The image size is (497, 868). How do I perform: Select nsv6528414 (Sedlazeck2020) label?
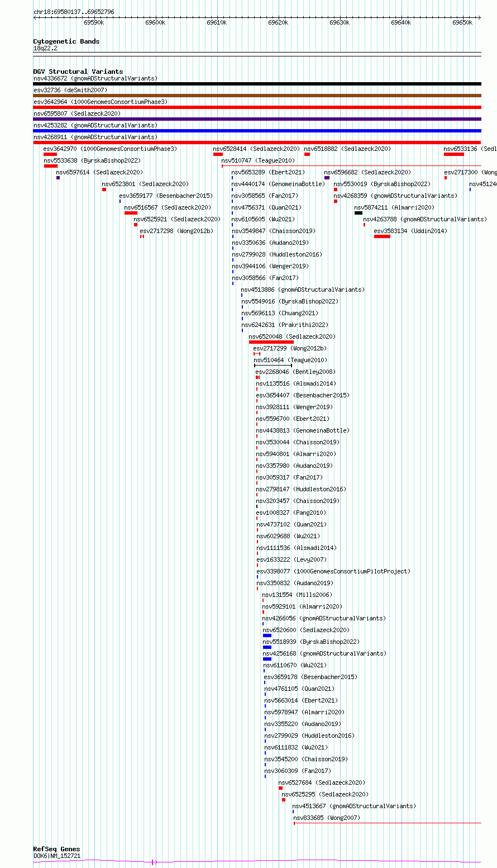point(256,149)
